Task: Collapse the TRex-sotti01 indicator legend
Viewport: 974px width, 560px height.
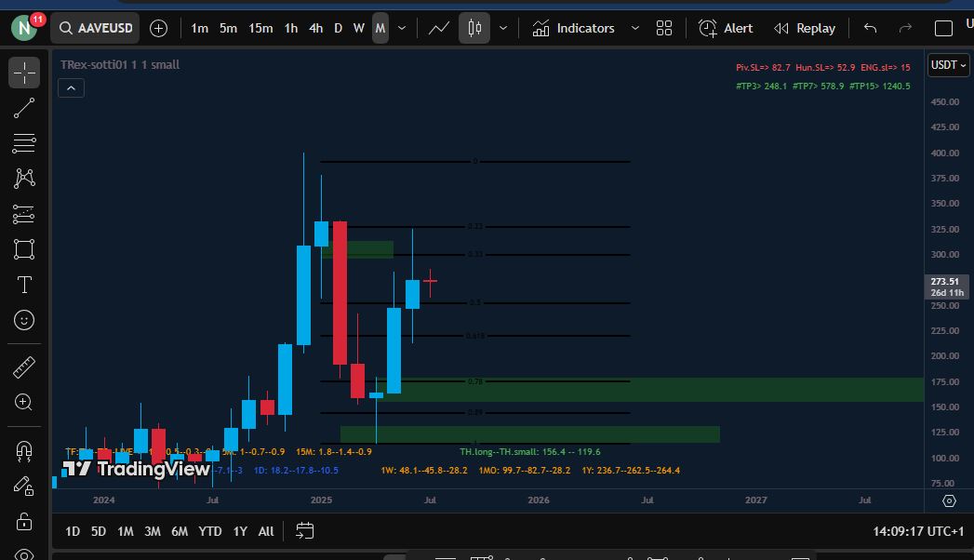Action: 72,87
